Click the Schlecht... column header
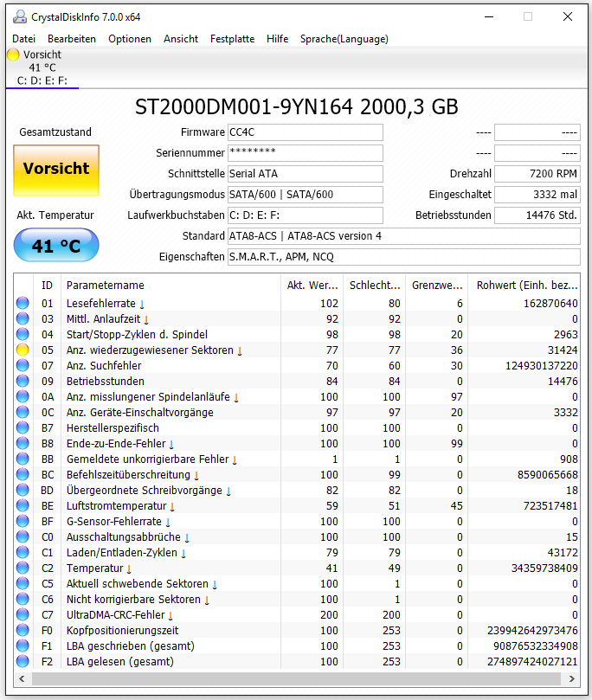592x700 pixels. click(375, 286)
